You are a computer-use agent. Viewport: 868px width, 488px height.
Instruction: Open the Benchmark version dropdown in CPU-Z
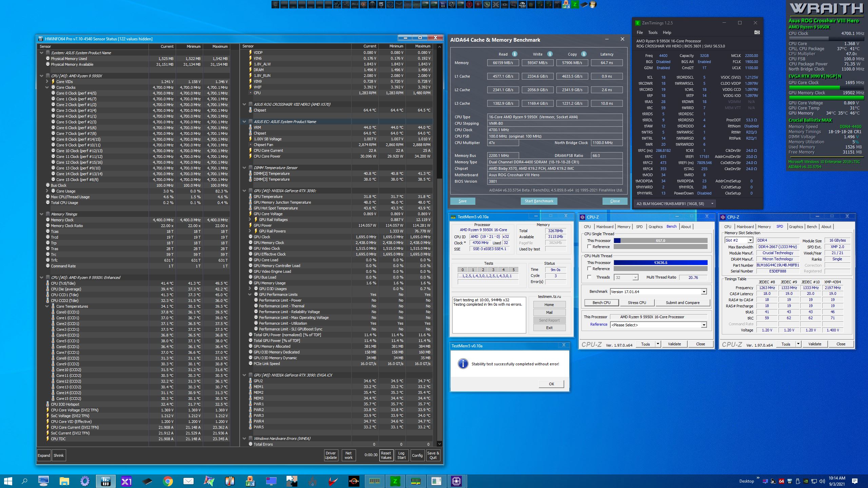point(704,292)
